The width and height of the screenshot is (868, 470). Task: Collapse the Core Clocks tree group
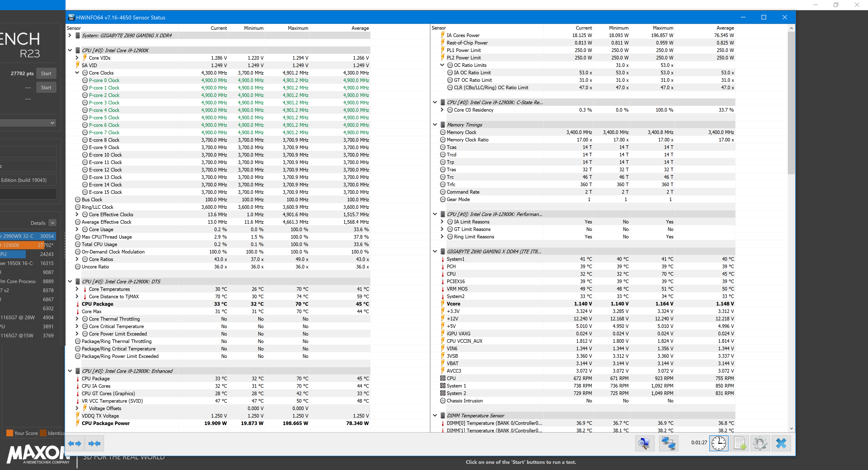(77, 73)
